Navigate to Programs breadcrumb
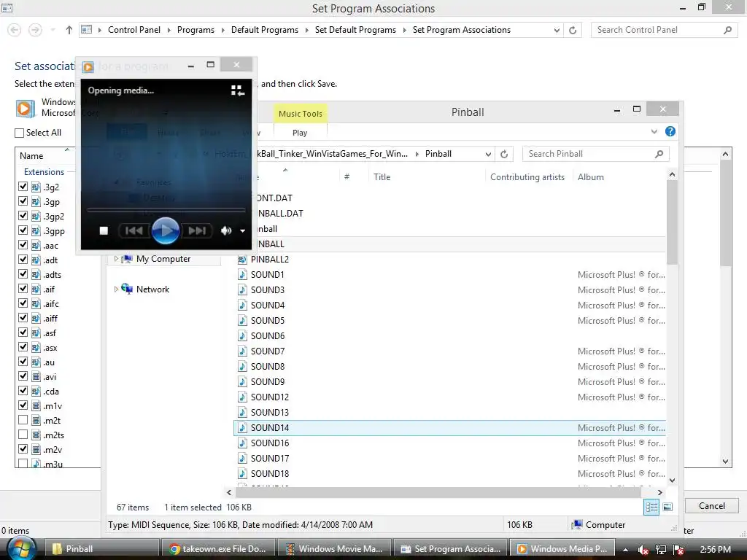Image resolution: width=747 pixels, height=560 pixels. 196,30
